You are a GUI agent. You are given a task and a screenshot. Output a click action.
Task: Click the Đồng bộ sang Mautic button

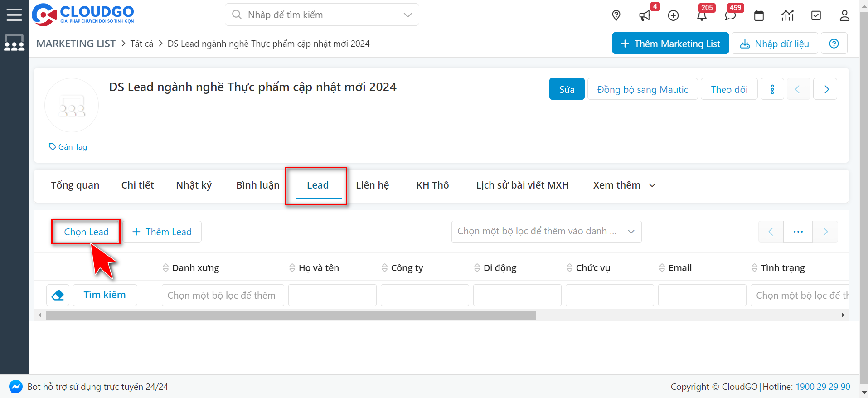[642, 89]
